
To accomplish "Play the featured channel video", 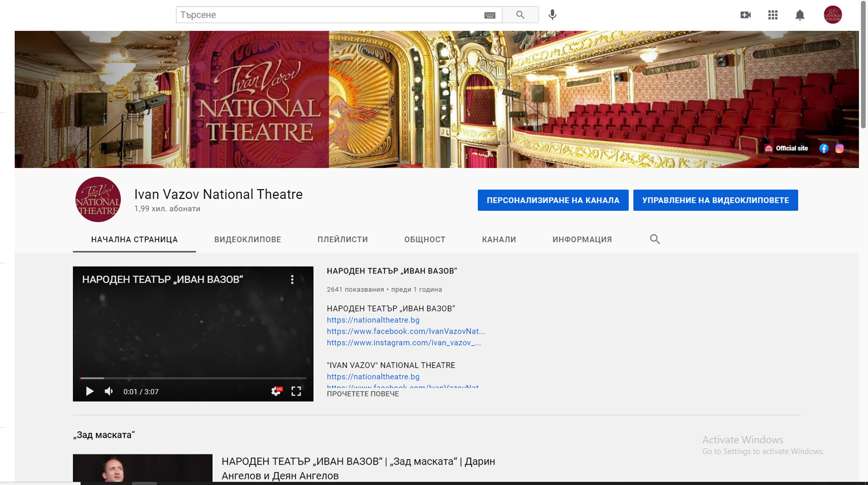I will [x=90, y=391].
